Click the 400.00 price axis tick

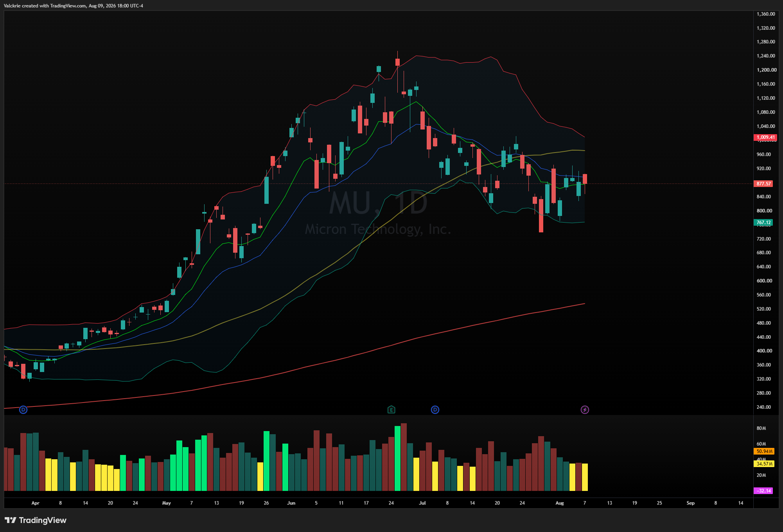(x=764, y=351)
